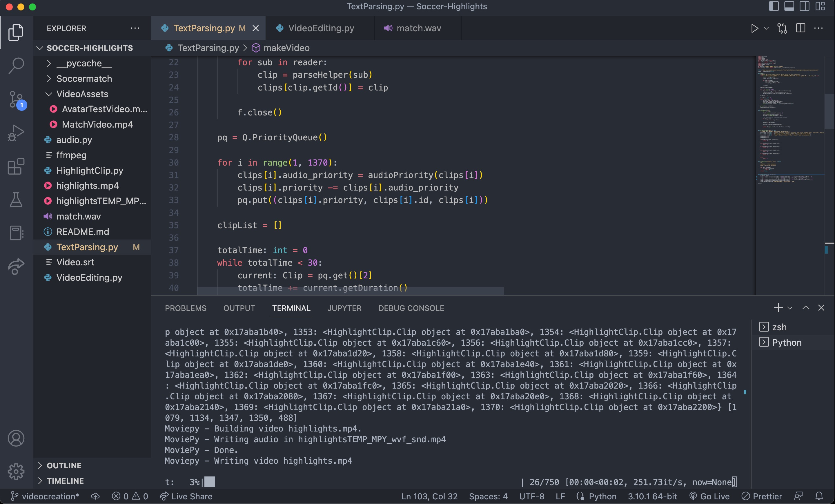Toggle primary sidebar visibility in title bar
The height and width of the screenshot is (504, 835).
[774, 6]
